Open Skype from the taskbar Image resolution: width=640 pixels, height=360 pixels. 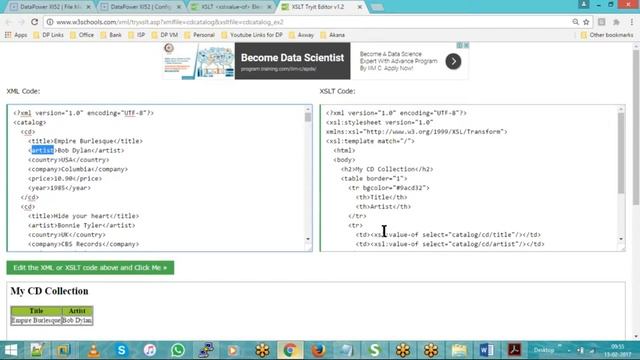click(x=121, y=350)
